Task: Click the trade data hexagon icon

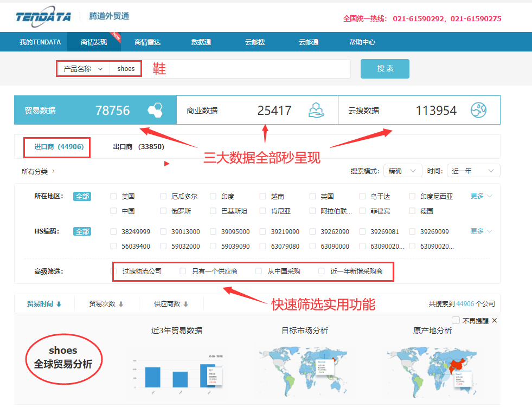Action: (x=154, y=110)
